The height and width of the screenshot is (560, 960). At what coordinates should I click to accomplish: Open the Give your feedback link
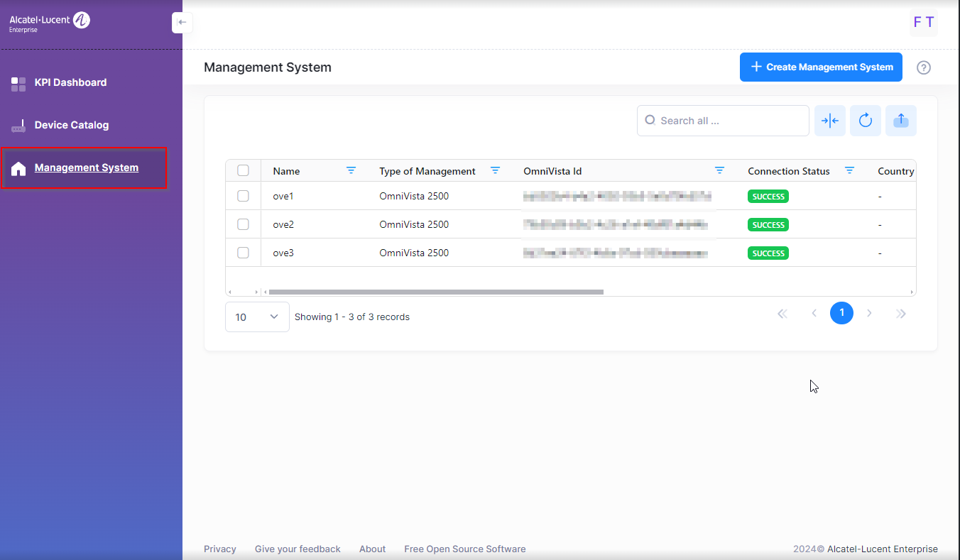[298, 549]
